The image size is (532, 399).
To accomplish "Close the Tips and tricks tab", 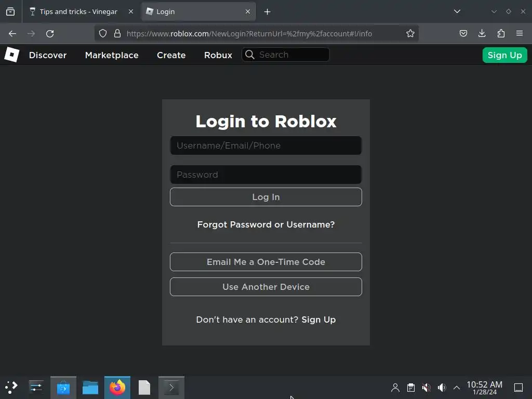I will pos(130,11).
